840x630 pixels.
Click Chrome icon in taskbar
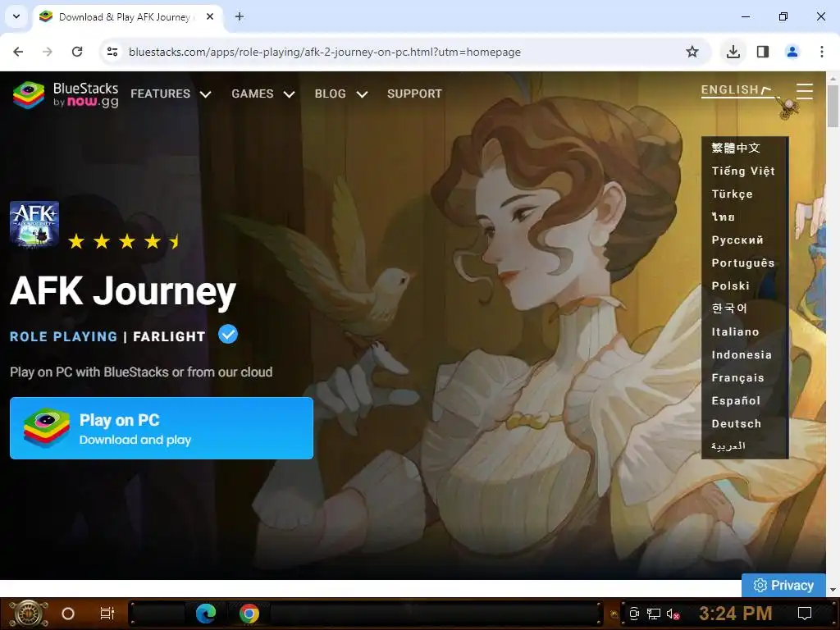click(x=249, y=614)
